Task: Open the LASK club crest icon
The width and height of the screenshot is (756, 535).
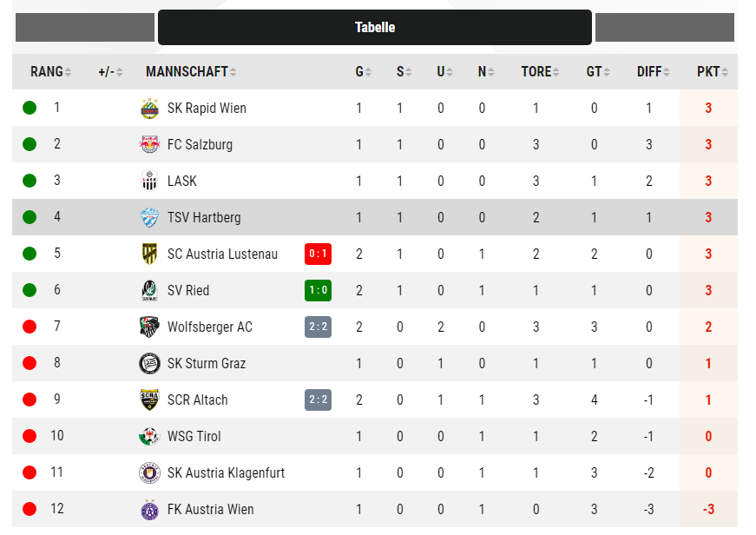Action: coord(149,181)
